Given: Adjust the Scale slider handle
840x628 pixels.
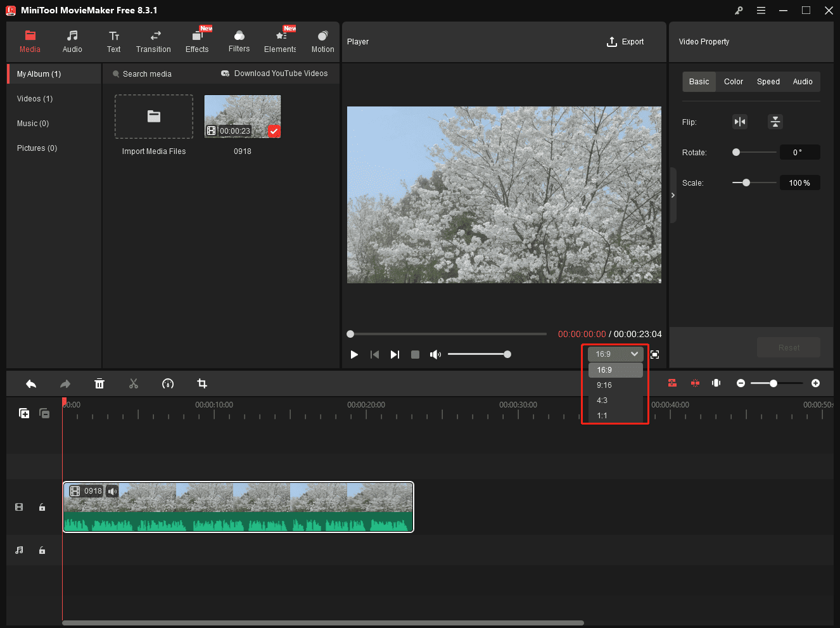Looking at the screenshot, I should (746, 183).
